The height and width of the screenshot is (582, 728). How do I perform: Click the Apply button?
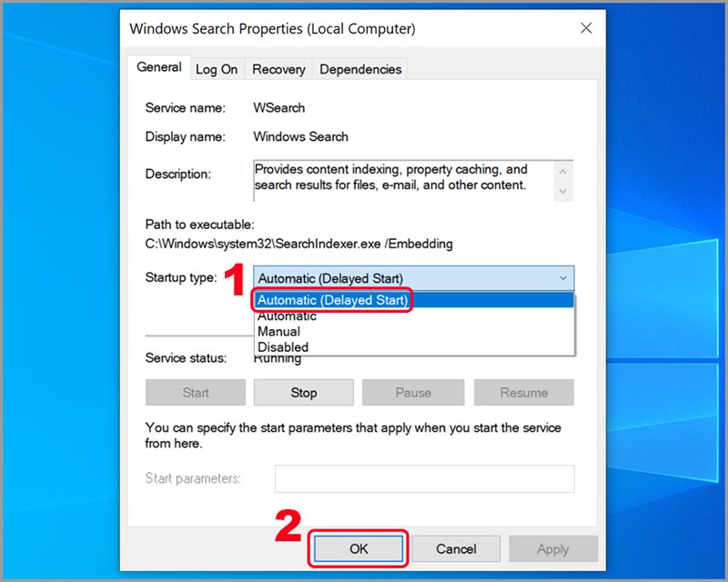553,548
